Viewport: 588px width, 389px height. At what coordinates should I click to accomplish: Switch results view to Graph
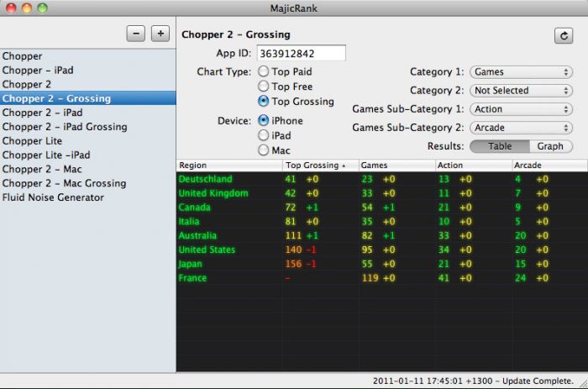pyautogui.click(x=550, y=146)
